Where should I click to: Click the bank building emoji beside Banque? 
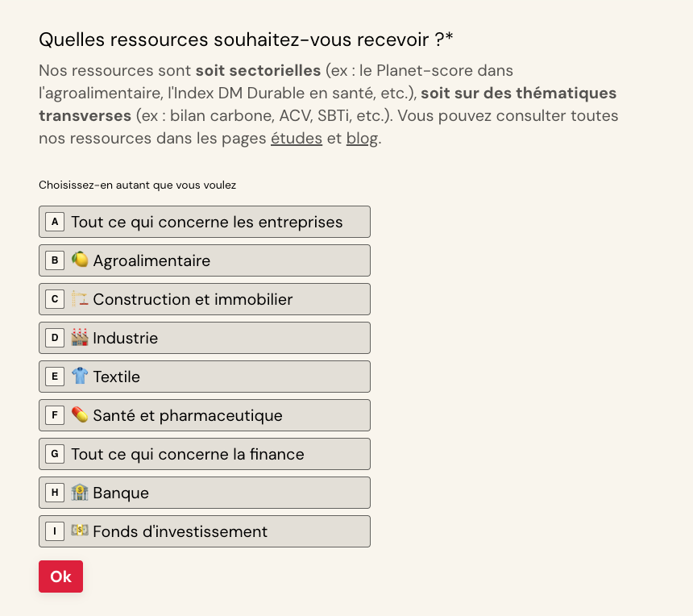pos(80,492)
